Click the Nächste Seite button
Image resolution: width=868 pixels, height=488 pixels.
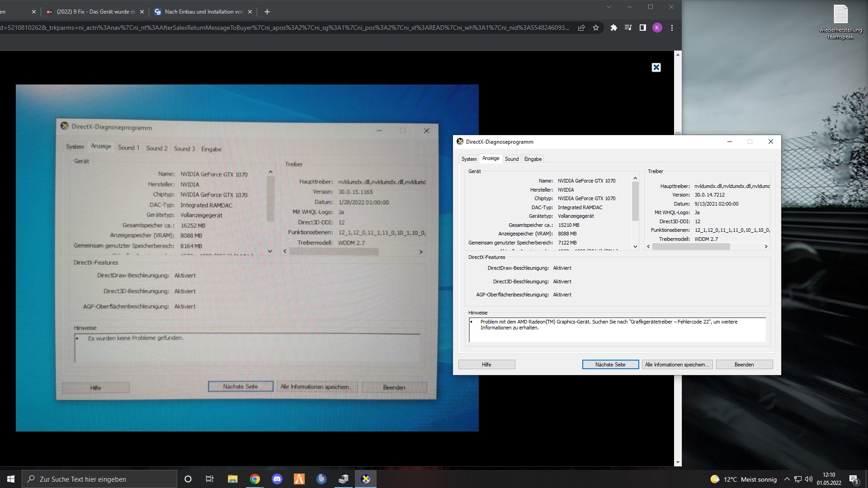[610, 365]
